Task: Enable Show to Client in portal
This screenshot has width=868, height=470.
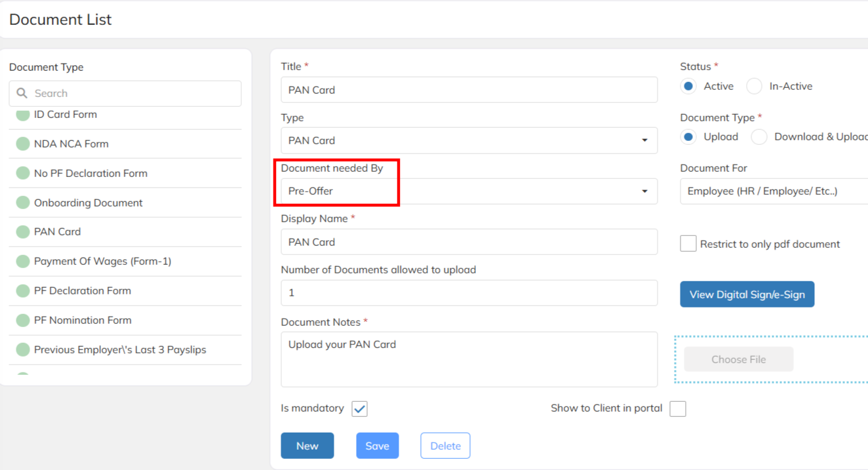Action: tap(678, 408)
